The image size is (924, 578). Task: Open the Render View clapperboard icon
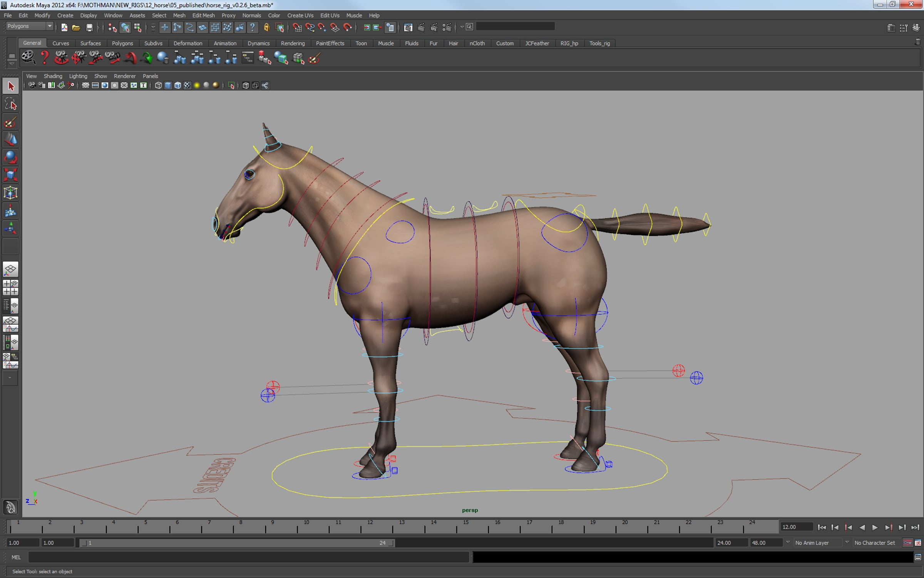point(408,27)
